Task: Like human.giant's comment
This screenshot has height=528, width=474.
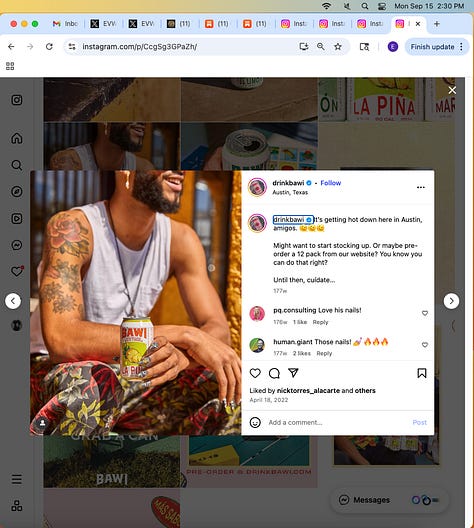Action: pos(425,345)
